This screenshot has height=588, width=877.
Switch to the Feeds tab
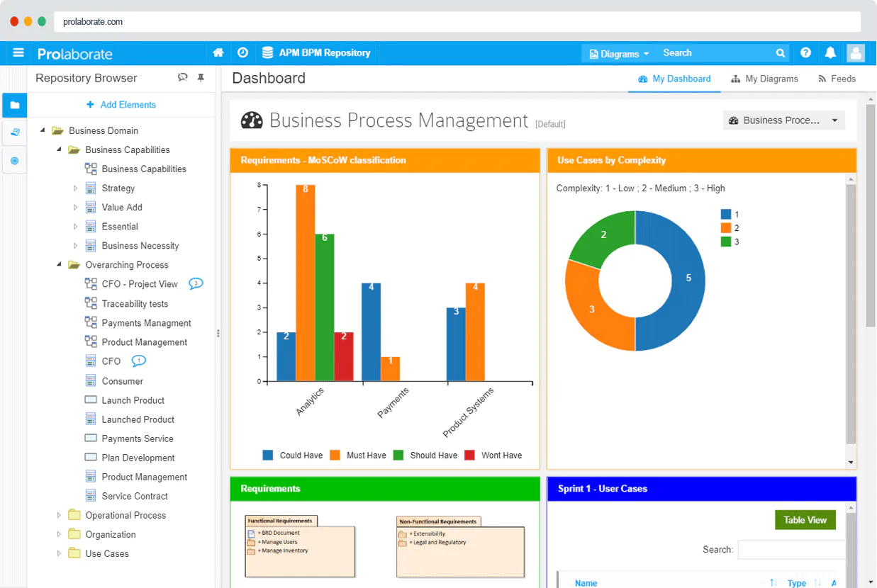pyautogui.click(x=837, y=79)
